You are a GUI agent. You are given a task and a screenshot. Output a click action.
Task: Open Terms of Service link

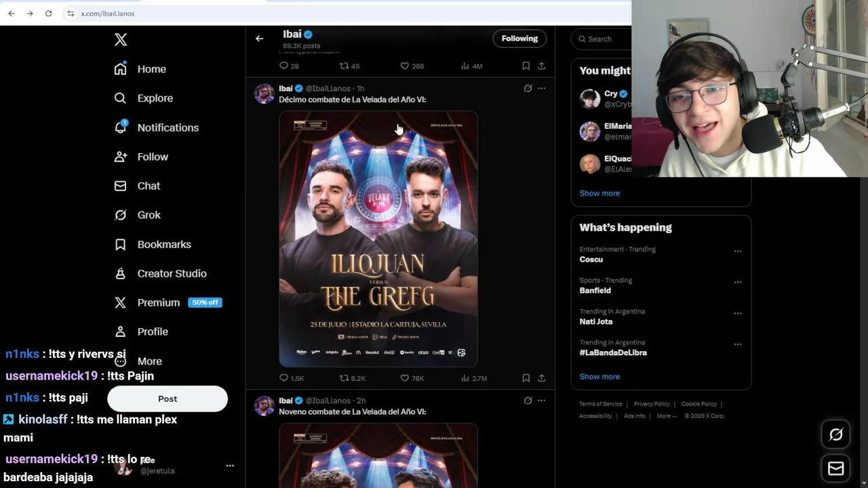coord(600,404)
